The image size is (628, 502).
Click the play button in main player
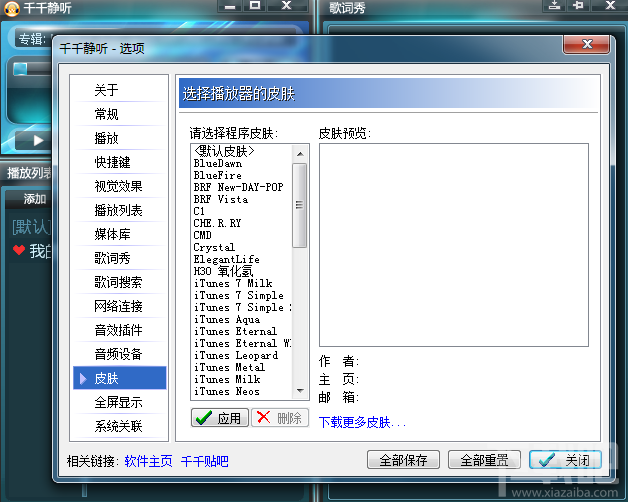(x=37, y=140)
